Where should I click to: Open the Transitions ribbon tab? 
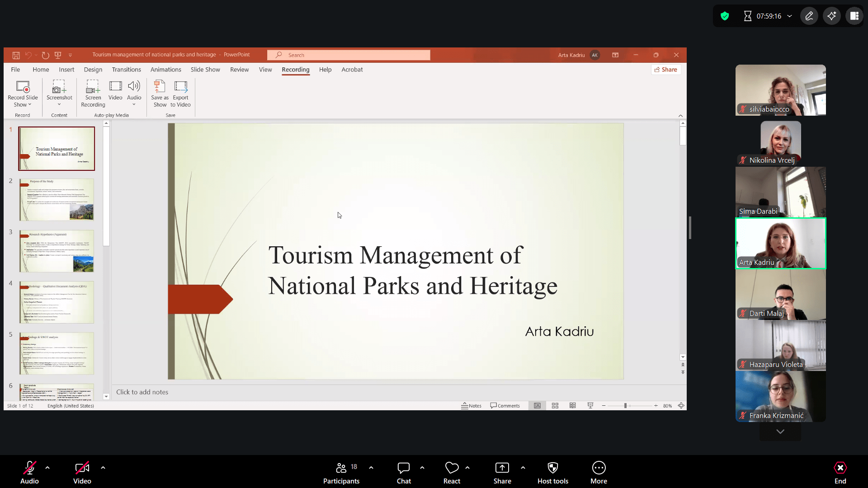(x=126, y=70)
